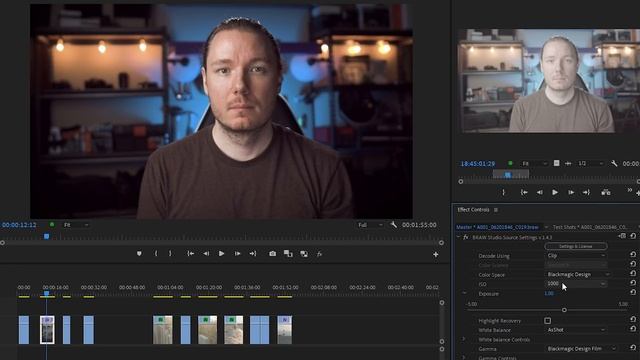Expand White Balance Controls

coord(463,339)
